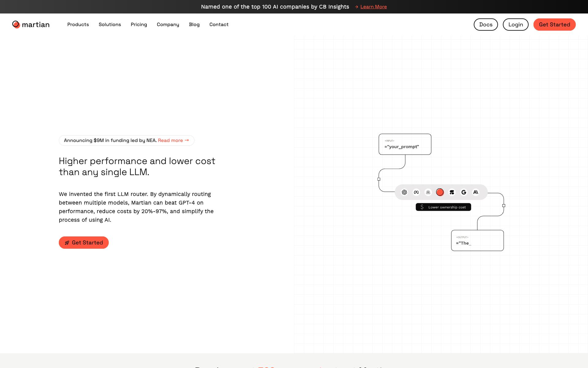
Task: Click the Google G logo icon
Action: point(464,192)
